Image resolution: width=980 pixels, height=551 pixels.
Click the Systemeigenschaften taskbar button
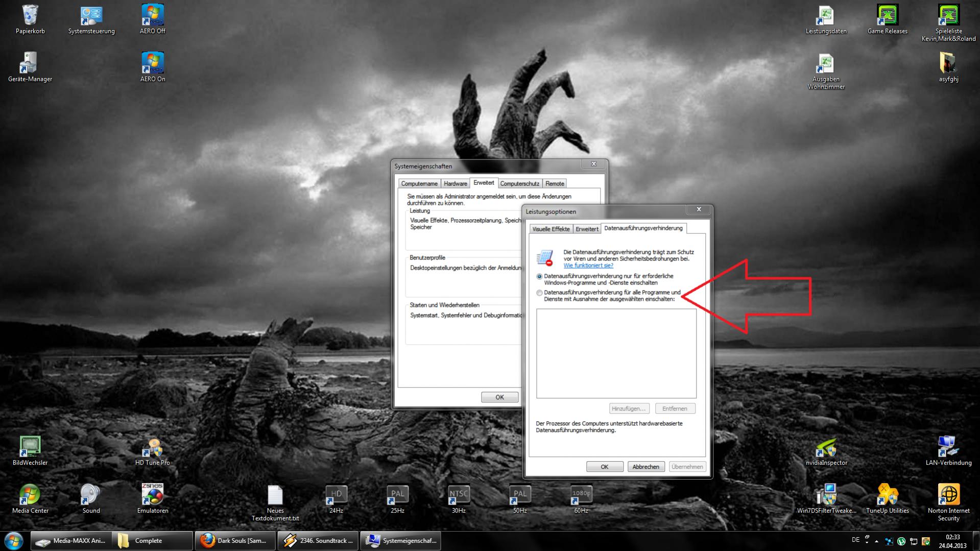coord(401,541)
